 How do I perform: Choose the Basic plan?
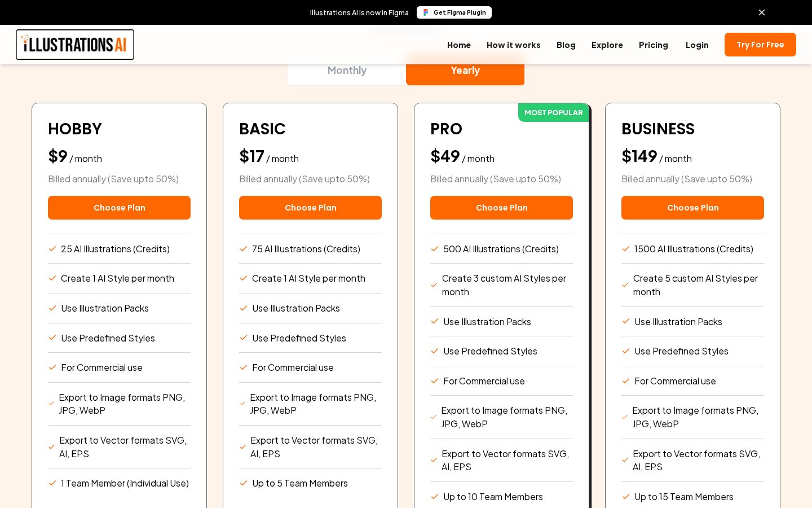point(310,208)
